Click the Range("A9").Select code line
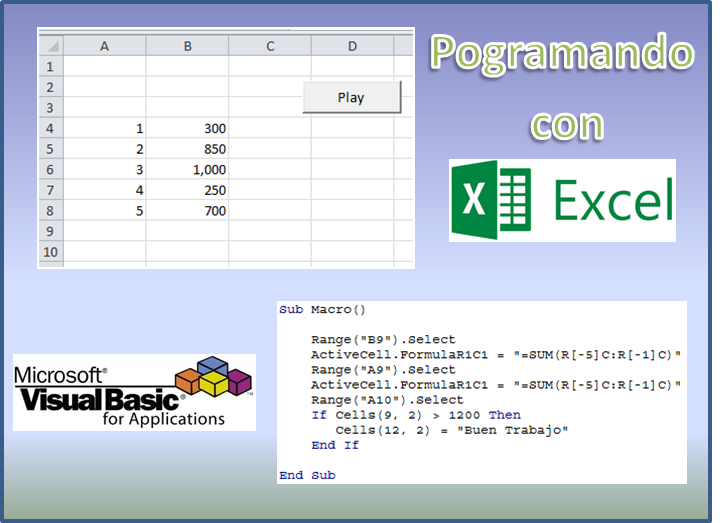The width and height of the screenshot is (727, 523). tap(383, 370)
